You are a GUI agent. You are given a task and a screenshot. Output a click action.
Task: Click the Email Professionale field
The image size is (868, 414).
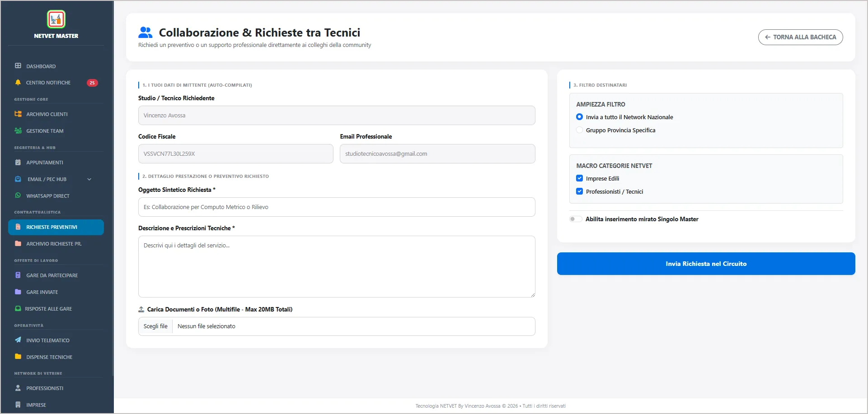(437, 154)
